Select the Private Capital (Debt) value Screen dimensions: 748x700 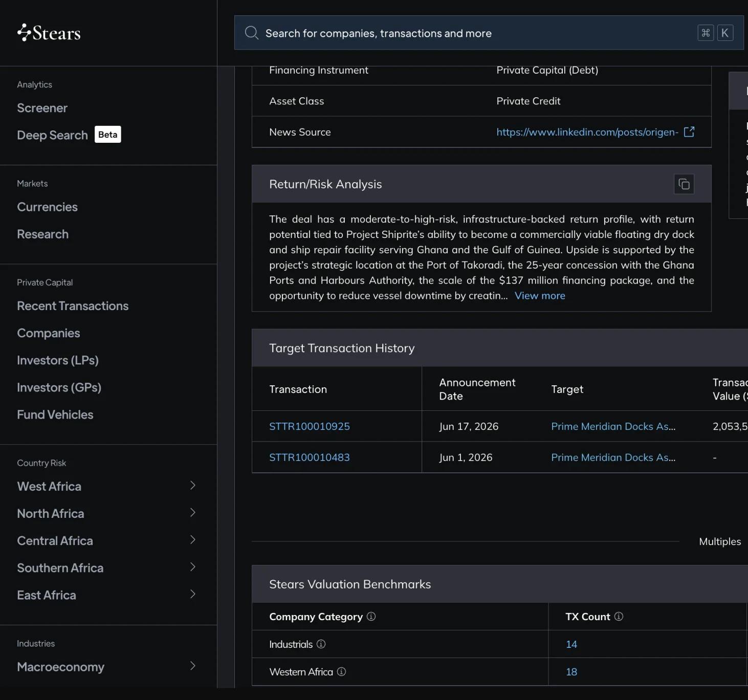coord(547,70)
